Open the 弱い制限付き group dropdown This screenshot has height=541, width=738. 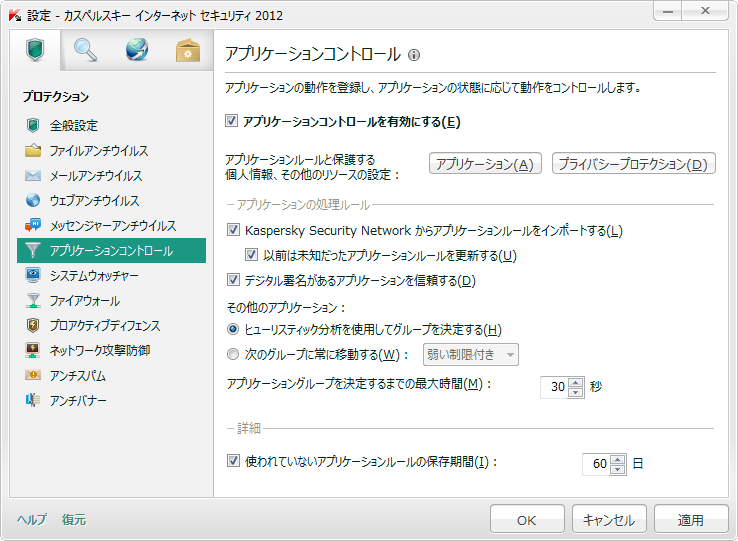471,355
